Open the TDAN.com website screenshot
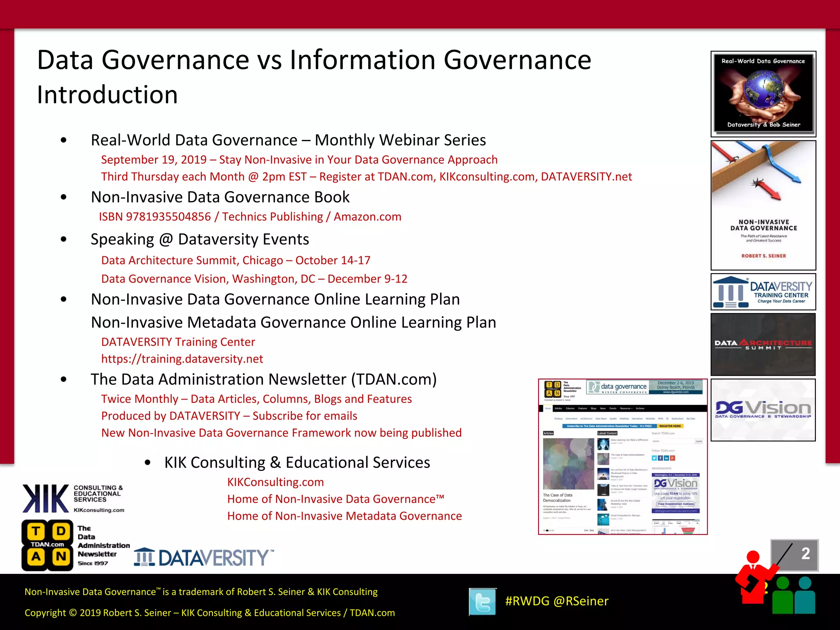The image size is (840, 630). tap(623, 457)
